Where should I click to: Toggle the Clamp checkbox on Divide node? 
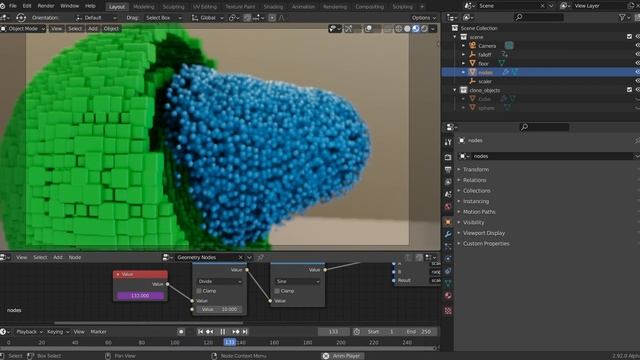click(199, 291)
